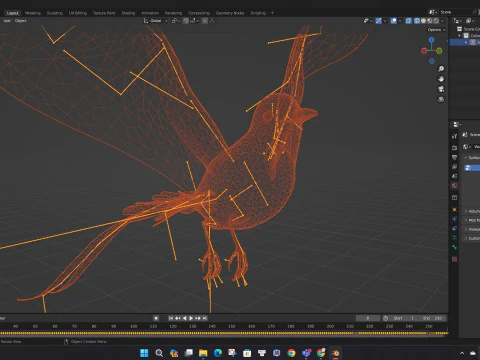Click the current frame number field
The height and width of the screenshot is (360, 480).
click(x=368, y=318)
